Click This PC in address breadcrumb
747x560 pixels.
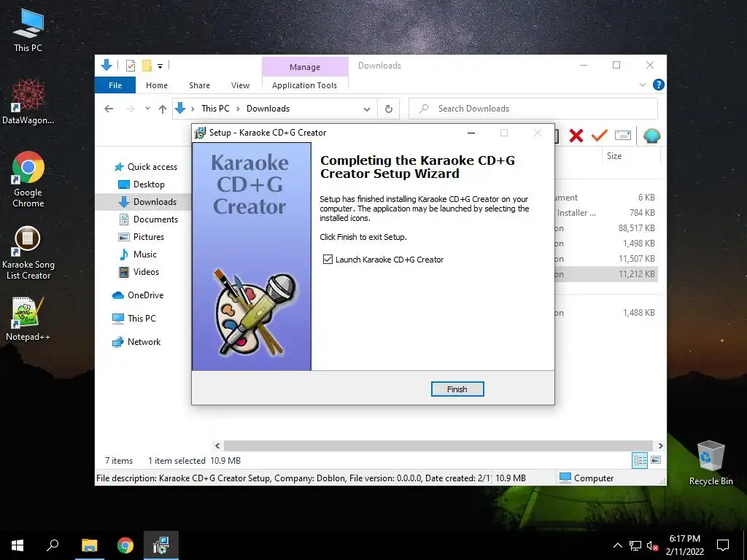215,109
